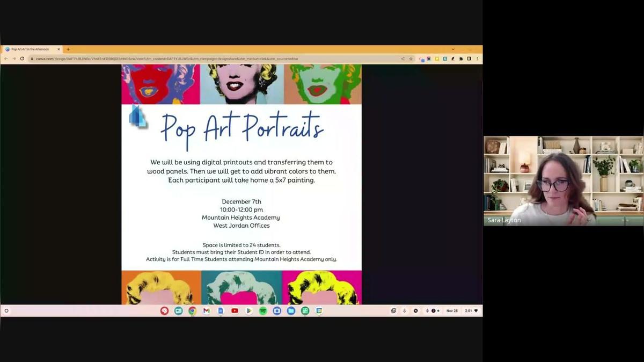This screenshot has height=362, width=644.
Task: Click the Mountain Heights Academy logo on flyer
Action: point(137,116)
